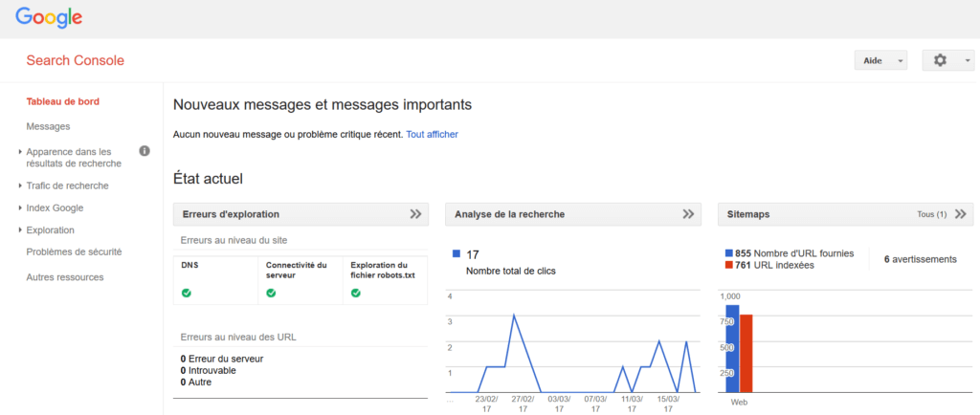Open Sitemaps double-arrow icon
Image resolution: width=980 pixels, height=415 pixels.
tap(961, 214)
